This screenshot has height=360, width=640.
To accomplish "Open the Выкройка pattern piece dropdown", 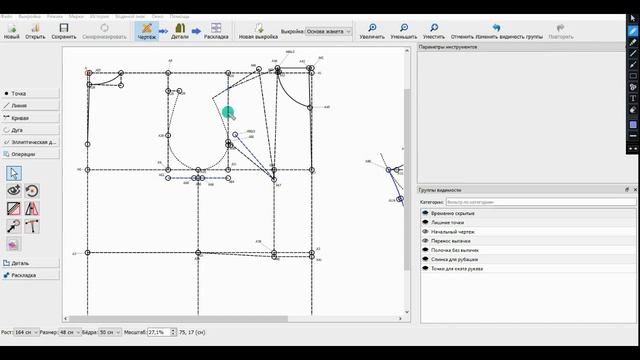I will (329, 31).
